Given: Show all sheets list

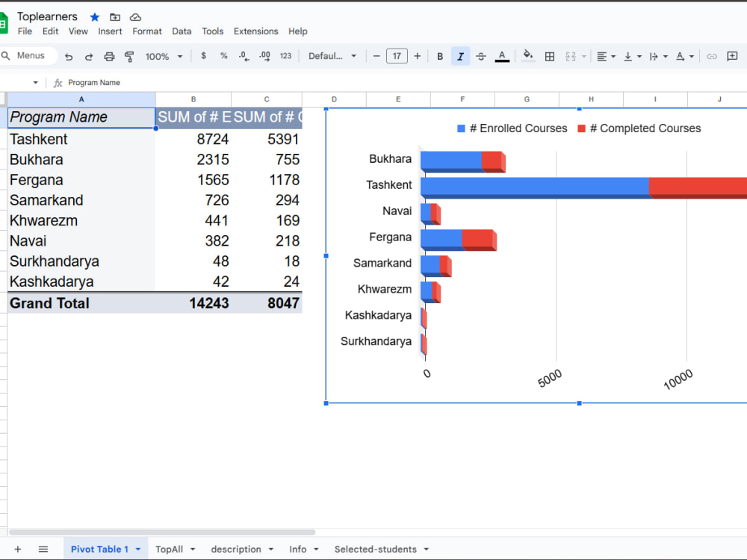Looking at the screenshot, I should [43, 549].
